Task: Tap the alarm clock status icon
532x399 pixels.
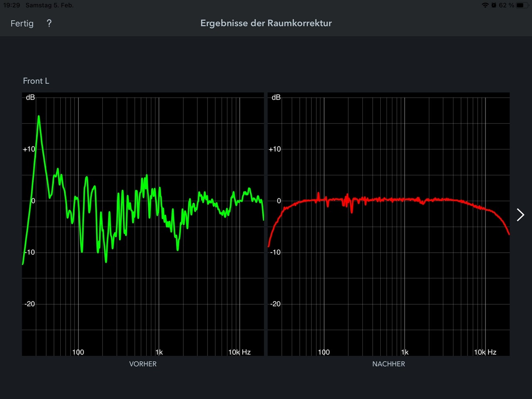Action: [x=494, y=5]
